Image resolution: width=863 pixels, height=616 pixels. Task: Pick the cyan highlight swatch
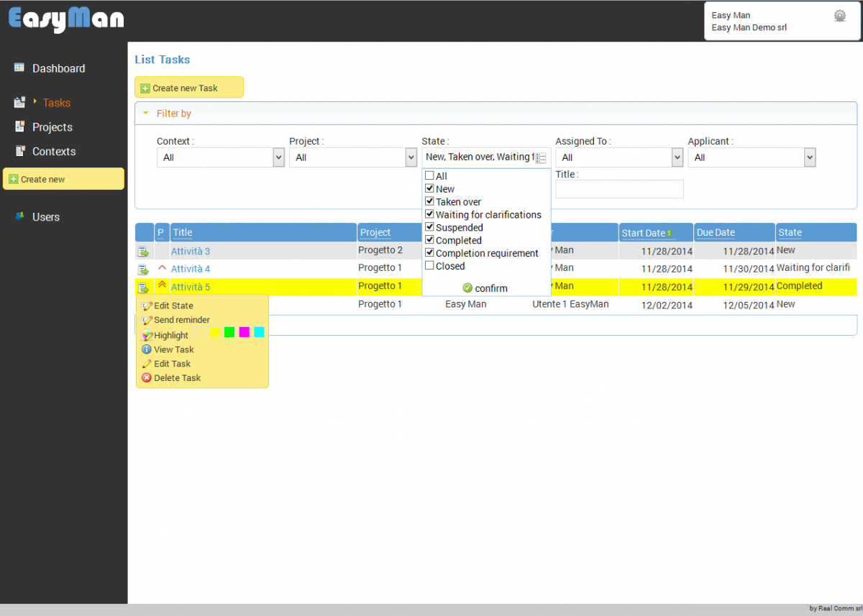[x=260, y=331]
